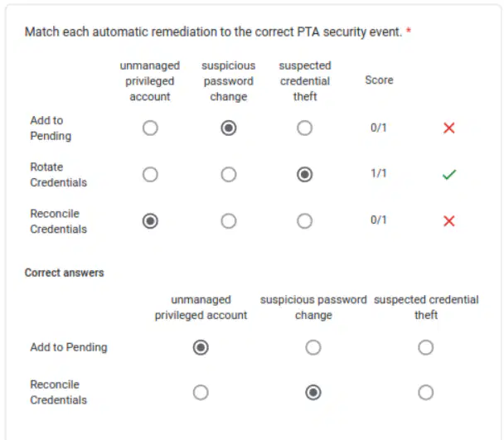Click the 1/1 score for Rotate Credentials

pyautogui.click(x=379, y=173)
